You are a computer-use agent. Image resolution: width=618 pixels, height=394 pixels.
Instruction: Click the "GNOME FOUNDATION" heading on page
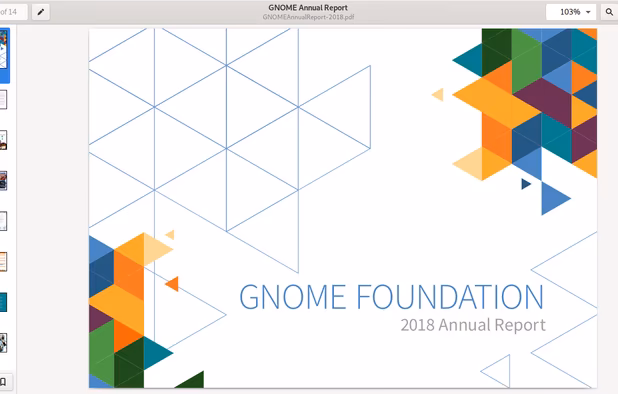(x=391, y=297)
